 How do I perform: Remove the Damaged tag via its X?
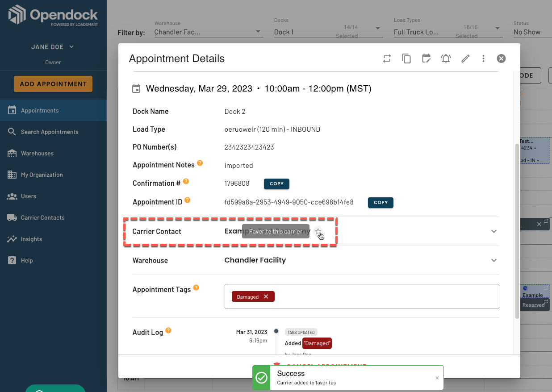[266, 296]
